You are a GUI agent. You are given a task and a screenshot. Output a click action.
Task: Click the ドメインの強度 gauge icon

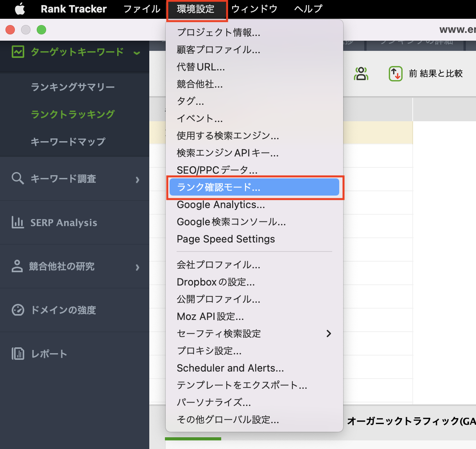pos(18,310)
